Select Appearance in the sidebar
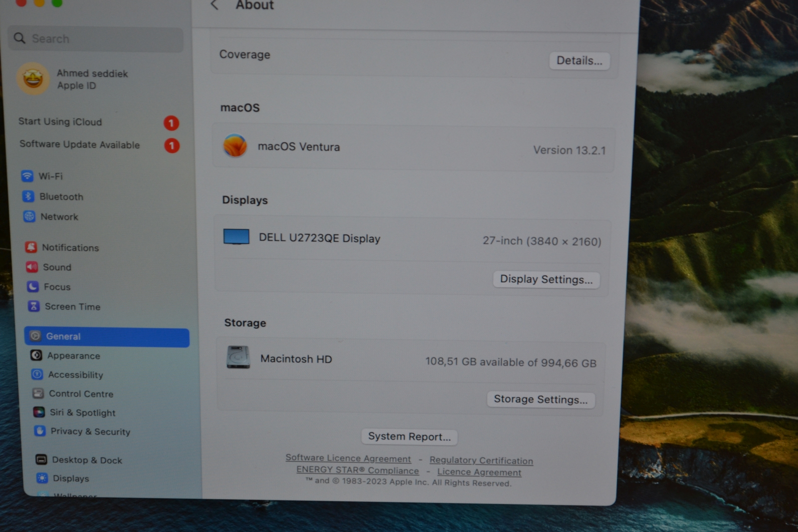This screenshot has width=798, height=532. coord(73,355)
